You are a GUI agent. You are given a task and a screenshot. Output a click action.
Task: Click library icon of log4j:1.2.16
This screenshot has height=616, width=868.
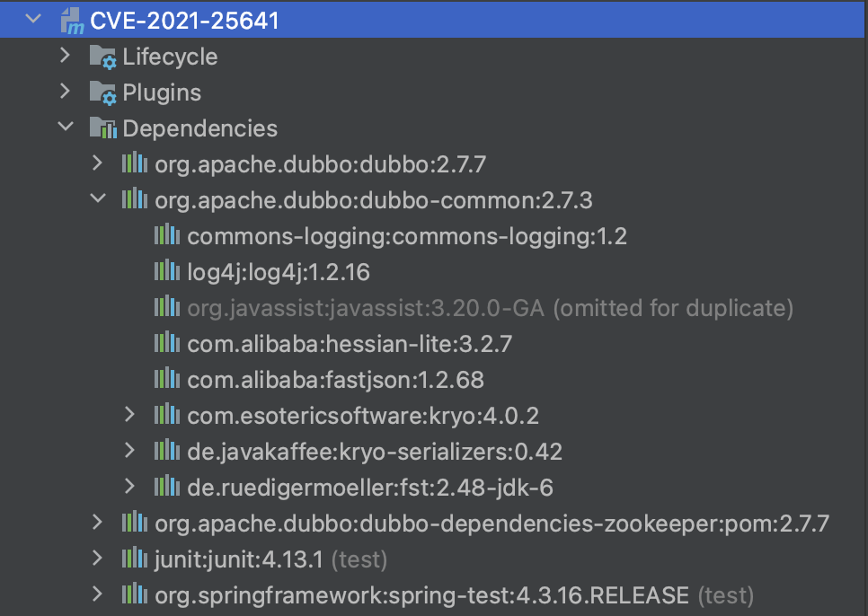(x=167, y=271)
